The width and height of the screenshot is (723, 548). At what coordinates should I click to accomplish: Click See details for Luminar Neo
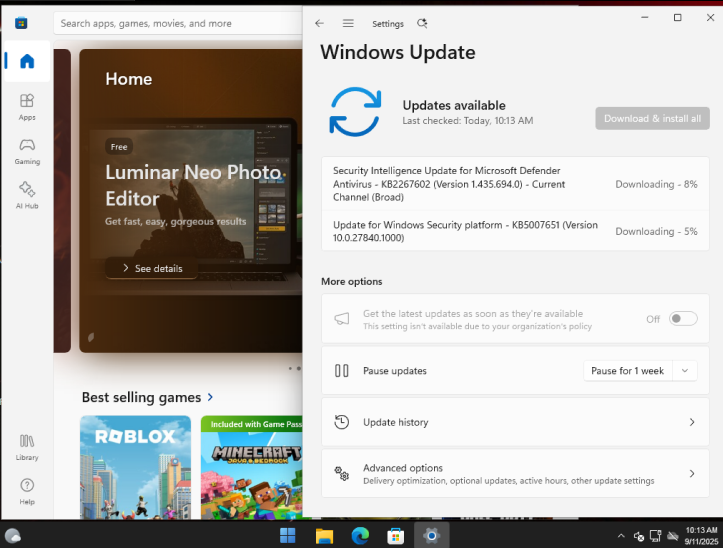coord(152,268)
